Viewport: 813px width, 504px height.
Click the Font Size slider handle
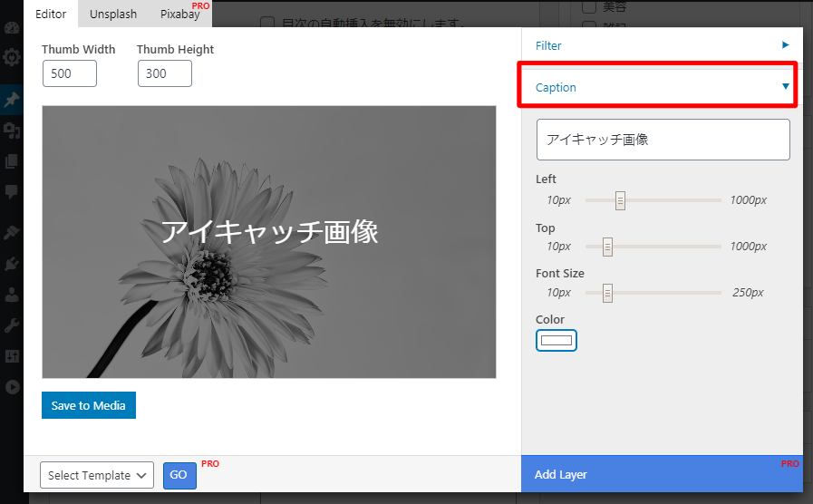point(607,293)
